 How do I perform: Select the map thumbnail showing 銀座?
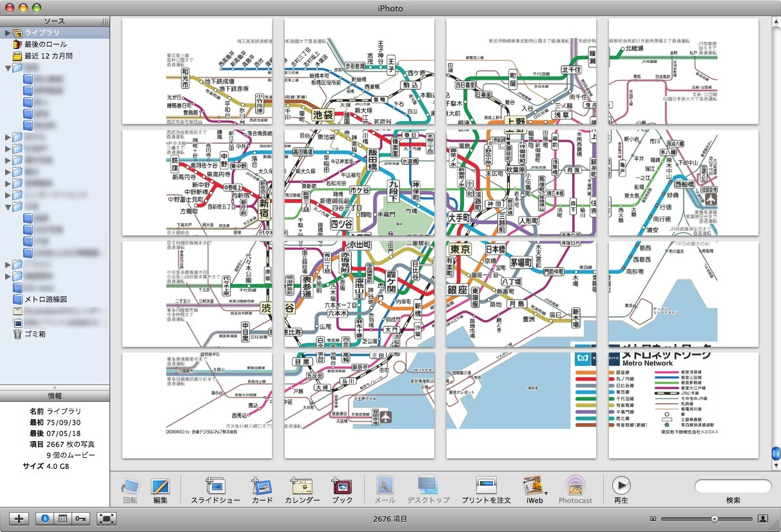521,294
